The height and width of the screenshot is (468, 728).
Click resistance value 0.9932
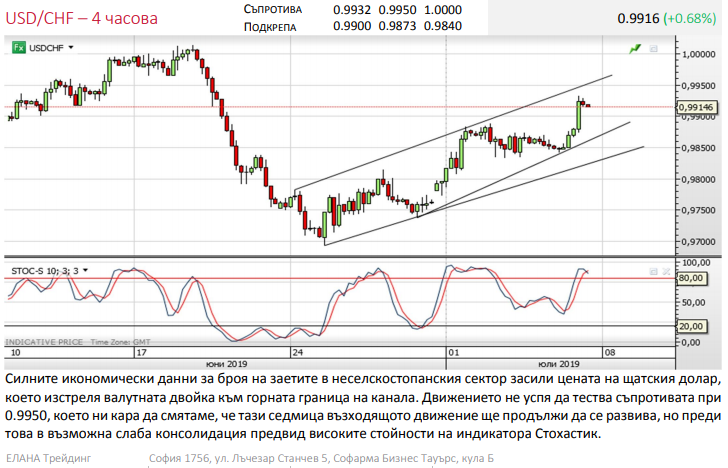[352, 9]
